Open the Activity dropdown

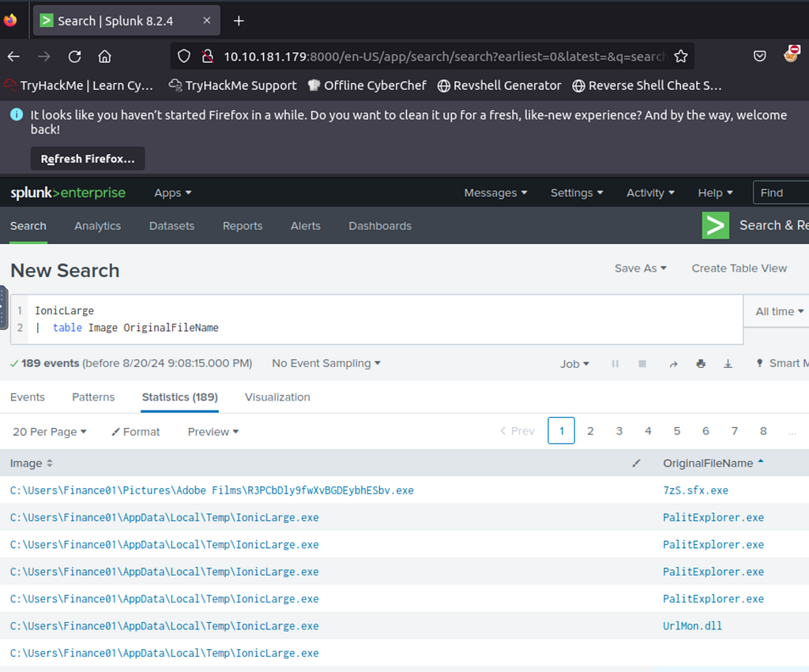(650, 193)
